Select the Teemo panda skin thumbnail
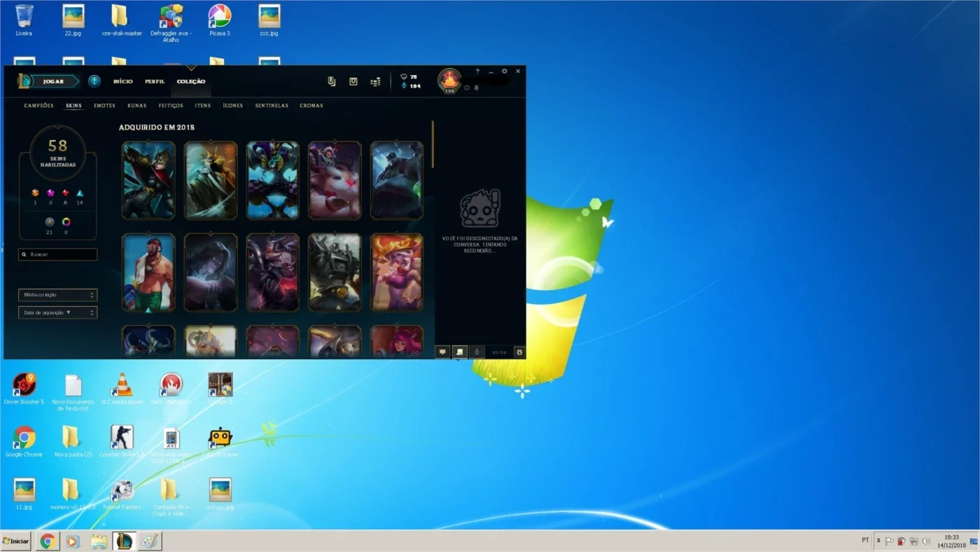Viewport: 980px width, 552px height. coord(335,180)
